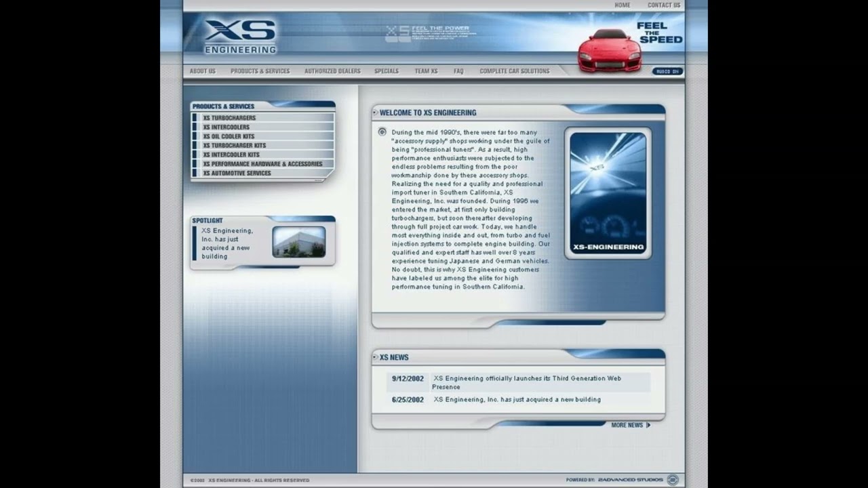Open the Team XS menu item
Viewport: 868px width, 488px height.
pyautogui.click(x=426, y=70)
